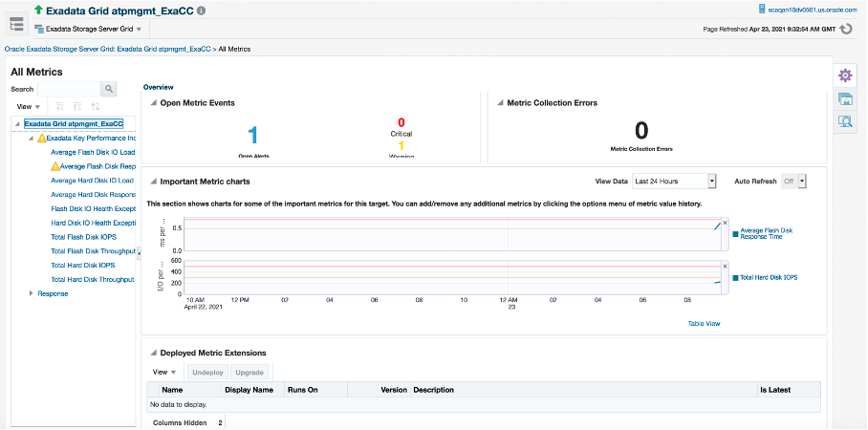This screenshot has width=868, height=430.
Task: Click the expand all tree icon
Action: click(60, 106)
